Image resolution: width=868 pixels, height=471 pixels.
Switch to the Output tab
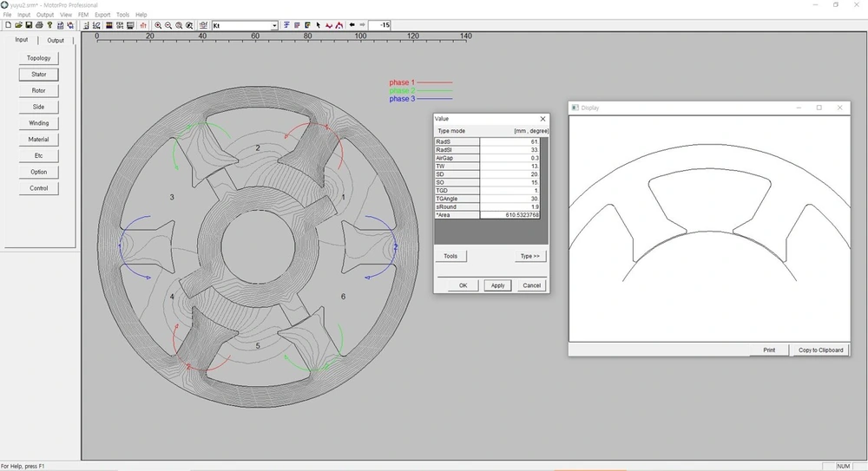click(56, 41)
